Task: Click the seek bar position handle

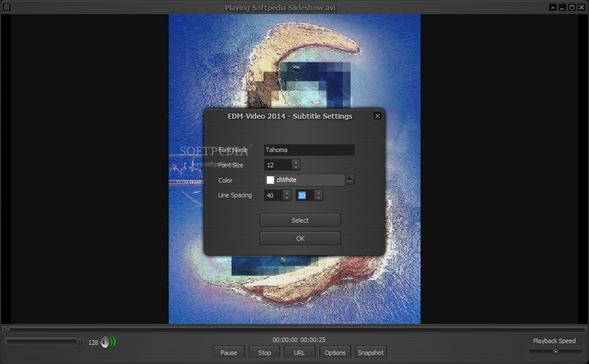Action: point(7,330)
